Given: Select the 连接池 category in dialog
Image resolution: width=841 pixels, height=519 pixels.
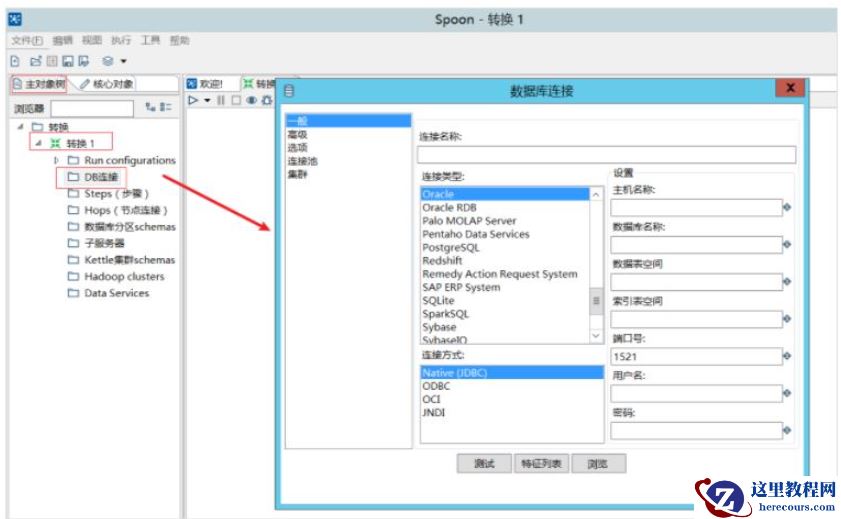Looking at the screenshot, I should point(303,161).
